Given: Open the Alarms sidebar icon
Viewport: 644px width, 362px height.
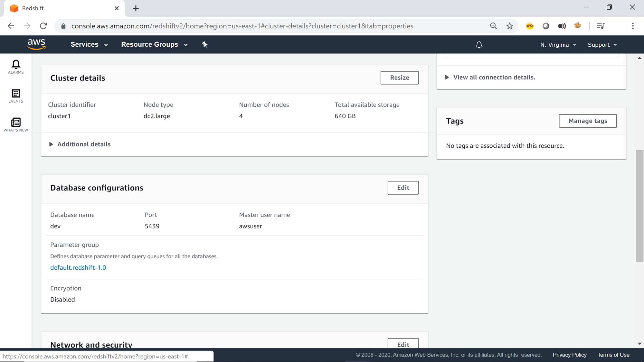Looking at the screenshot, I should pos(16,67).
